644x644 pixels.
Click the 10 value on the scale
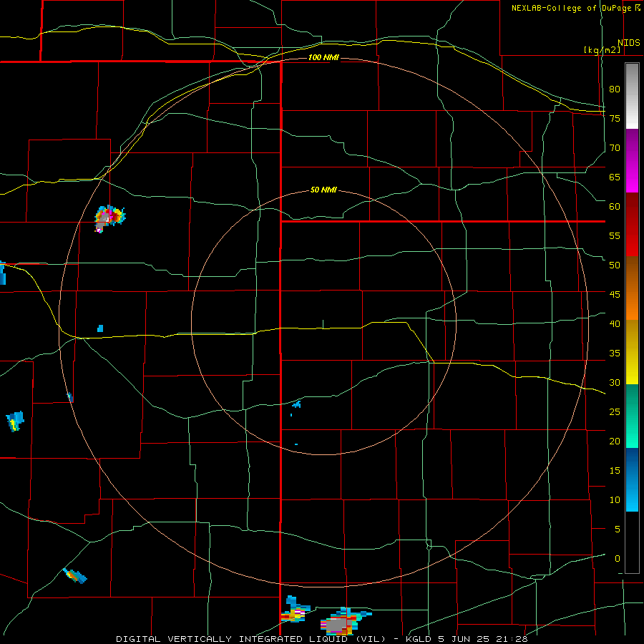[615, 500]
